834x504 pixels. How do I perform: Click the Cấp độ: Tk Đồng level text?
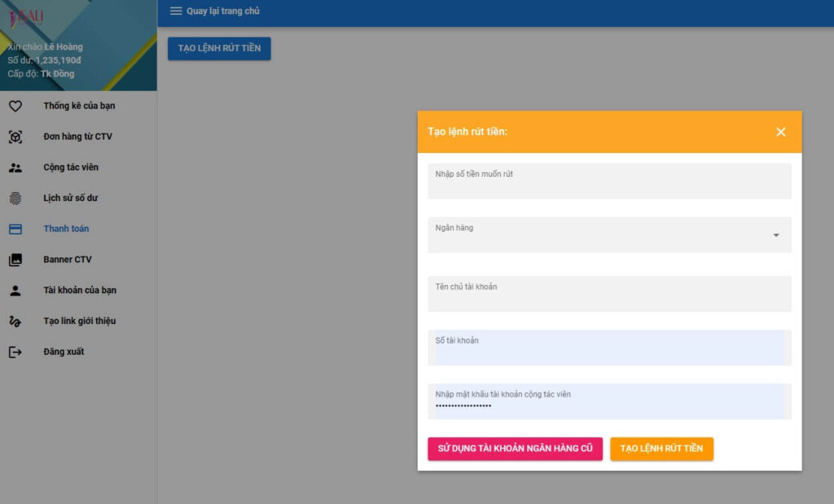click(x=41, y=74)
